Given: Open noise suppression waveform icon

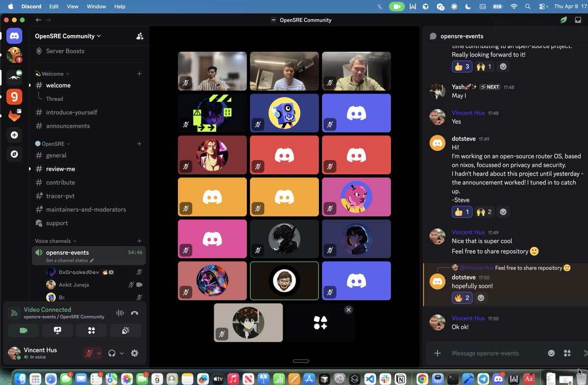Looking at the screenshot, I should coord(120,313).
